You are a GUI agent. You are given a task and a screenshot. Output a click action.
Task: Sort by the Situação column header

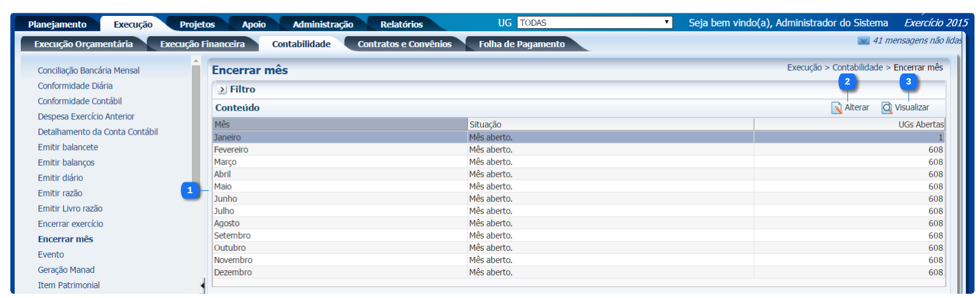tap(486, 124)
